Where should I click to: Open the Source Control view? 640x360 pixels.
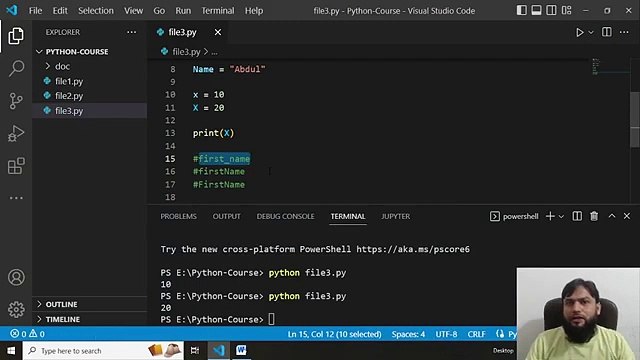tap(16, 101)
